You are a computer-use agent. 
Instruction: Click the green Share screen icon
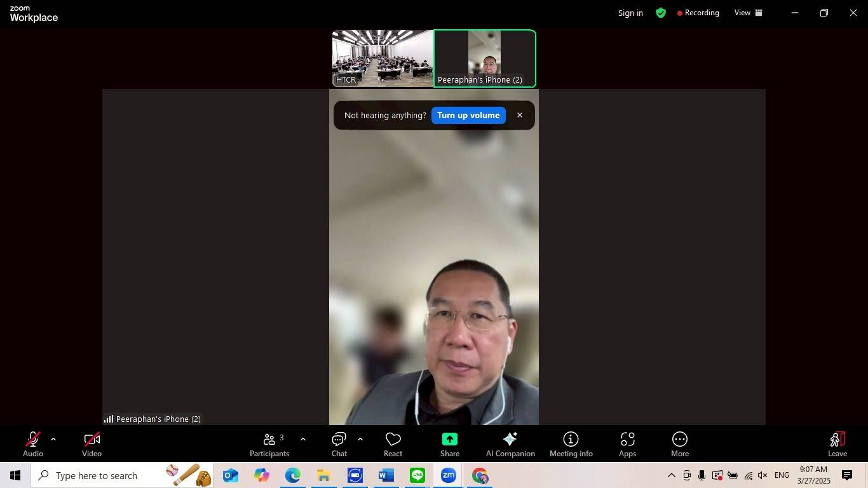tap(449, 440)
